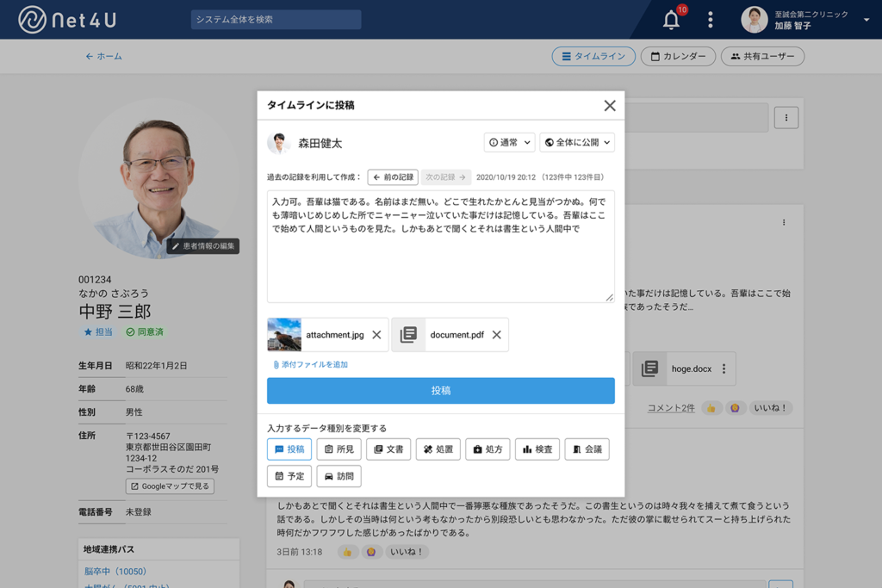The width and height of the screenshot is (882, 588).
Task: Click the システム全体を検索 search field
Action: [276, 19]
